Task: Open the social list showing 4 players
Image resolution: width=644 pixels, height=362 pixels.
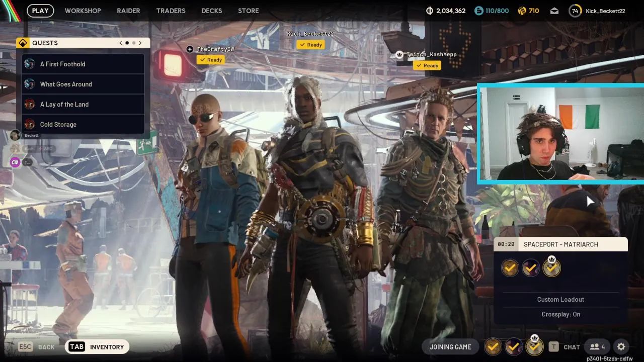Action: [598, 347]
